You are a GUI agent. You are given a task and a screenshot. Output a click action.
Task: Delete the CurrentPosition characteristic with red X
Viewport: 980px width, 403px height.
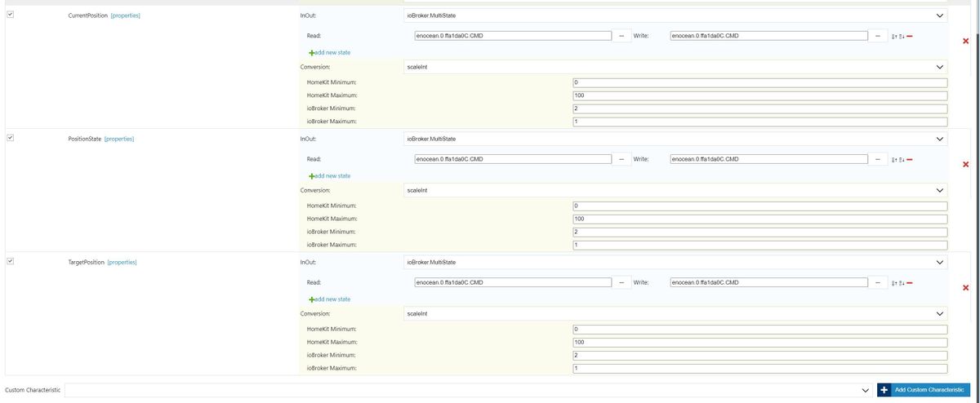(x=966, y=41)
